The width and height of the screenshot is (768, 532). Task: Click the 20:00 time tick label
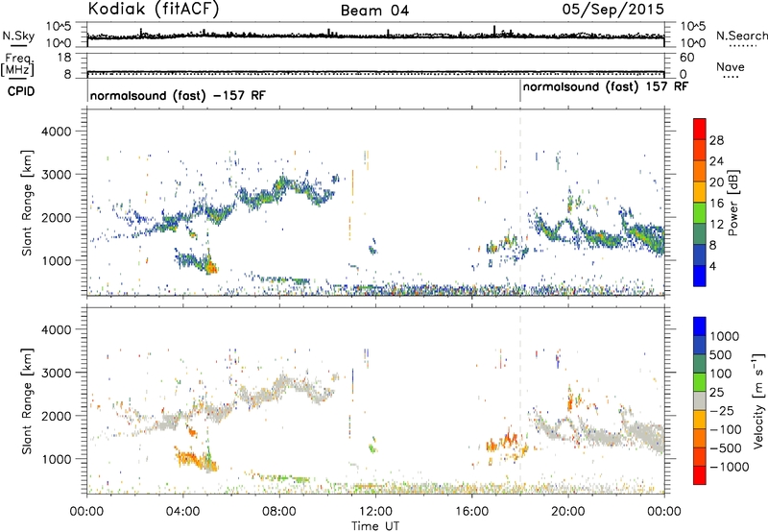click(x=567, y=512)
